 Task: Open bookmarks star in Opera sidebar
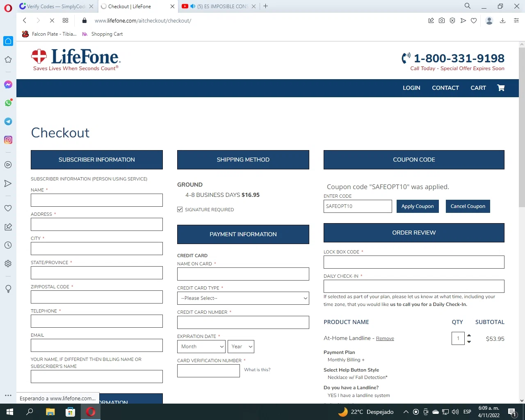[8, 60]
